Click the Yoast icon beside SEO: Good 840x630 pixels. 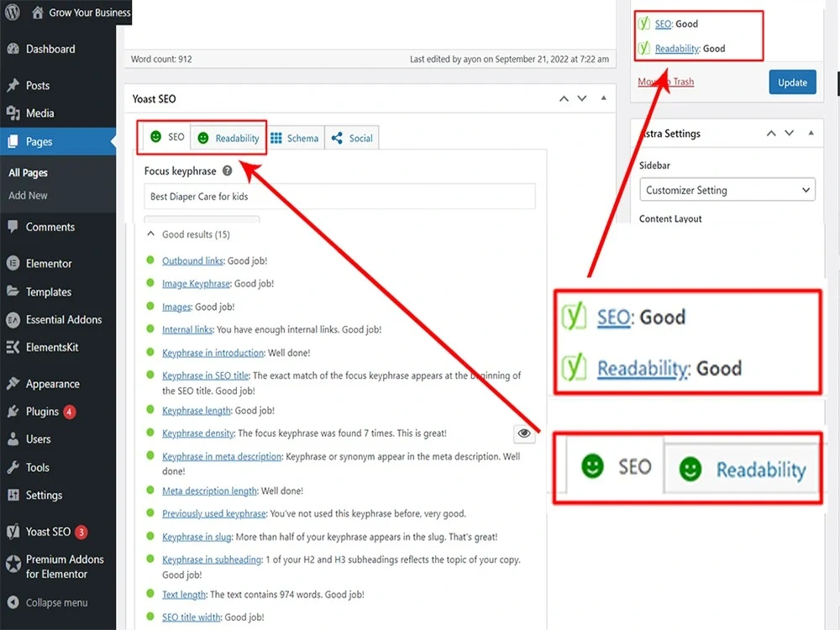[644, 23]
